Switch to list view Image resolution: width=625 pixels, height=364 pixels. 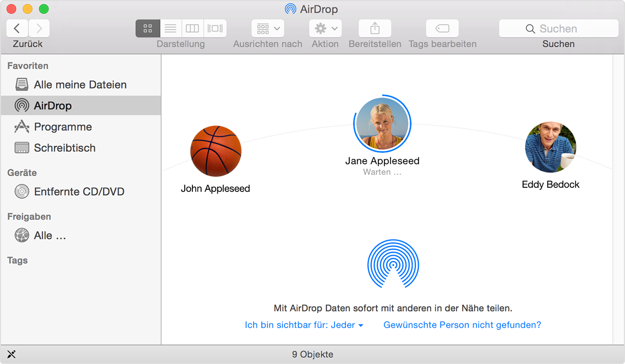(x=170, y=28)
